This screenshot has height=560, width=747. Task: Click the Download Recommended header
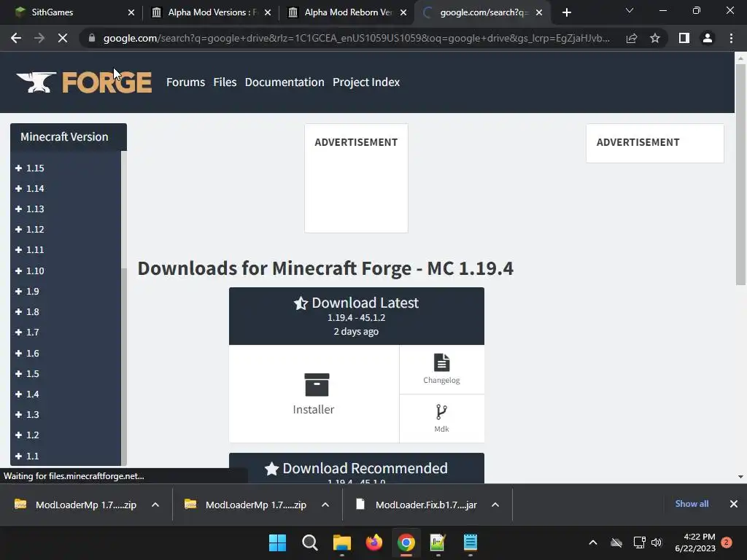click(x=356, y=469)
